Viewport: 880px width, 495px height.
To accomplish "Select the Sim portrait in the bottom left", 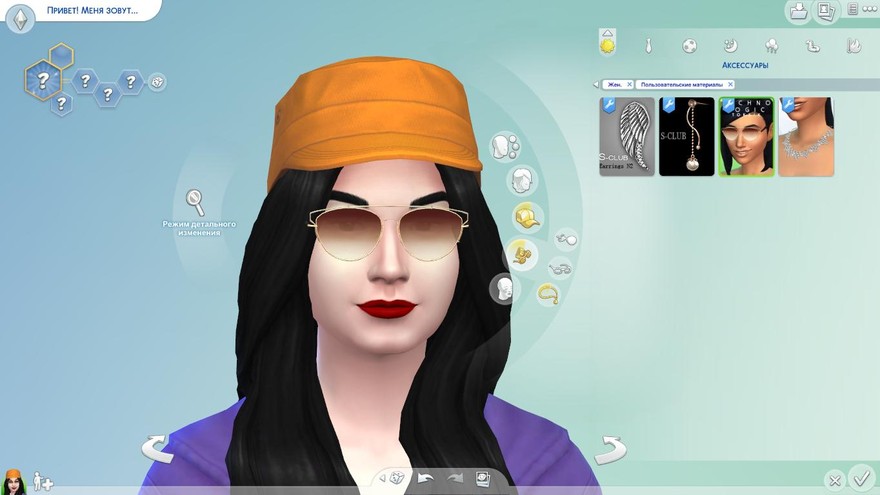I will [13, 482].
